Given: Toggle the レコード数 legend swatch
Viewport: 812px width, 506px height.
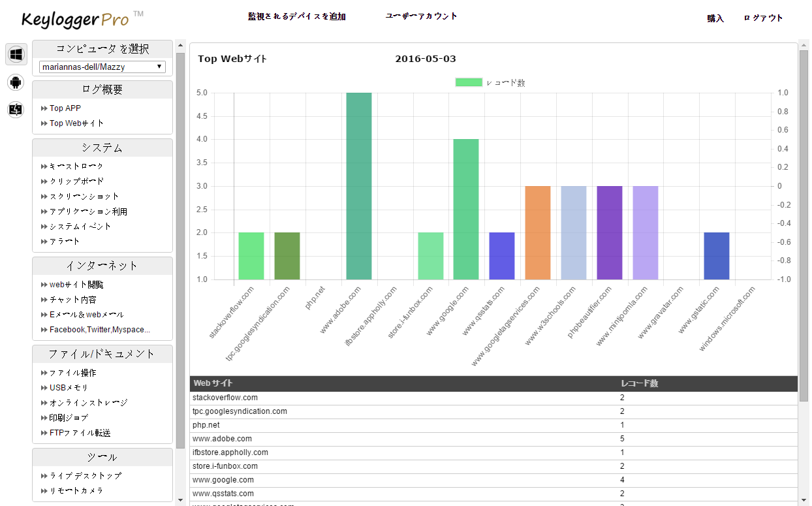Looking at the screenshot, I should click(469, 82).
